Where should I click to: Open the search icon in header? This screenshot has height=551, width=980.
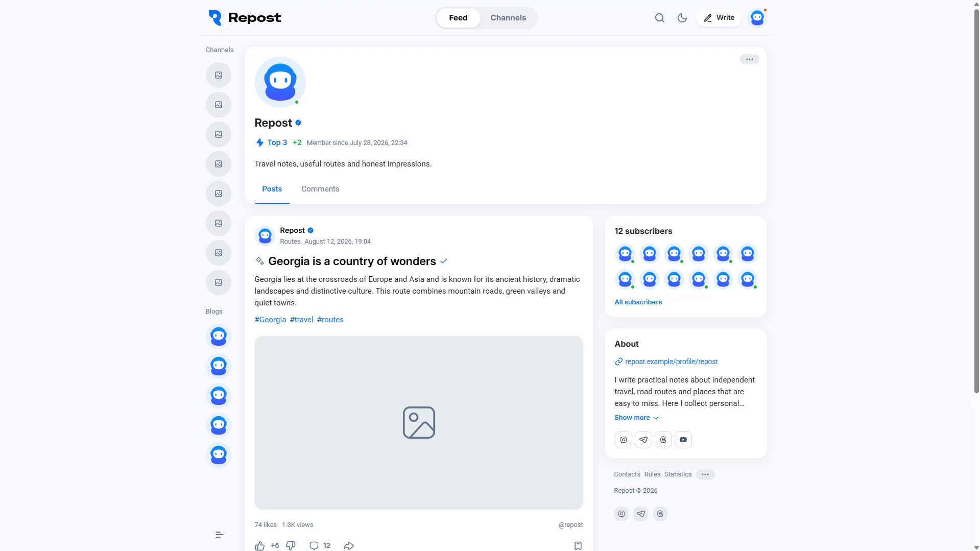pyautogui.click(x=659, y=18)
